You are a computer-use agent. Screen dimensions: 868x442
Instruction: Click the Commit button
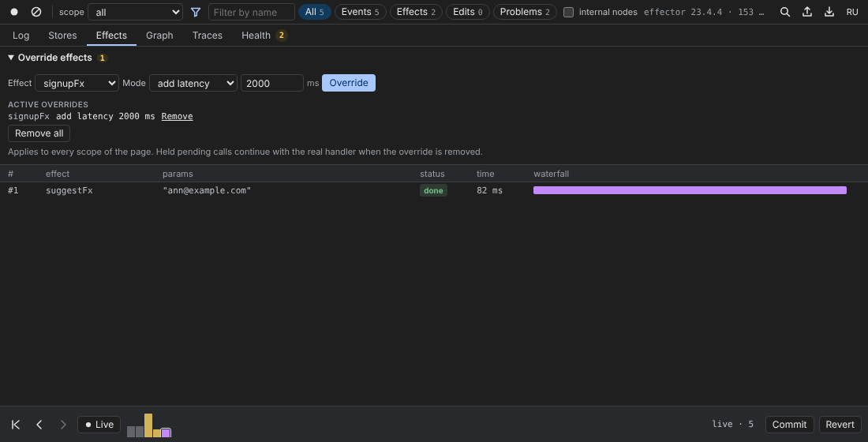point(789,425)
